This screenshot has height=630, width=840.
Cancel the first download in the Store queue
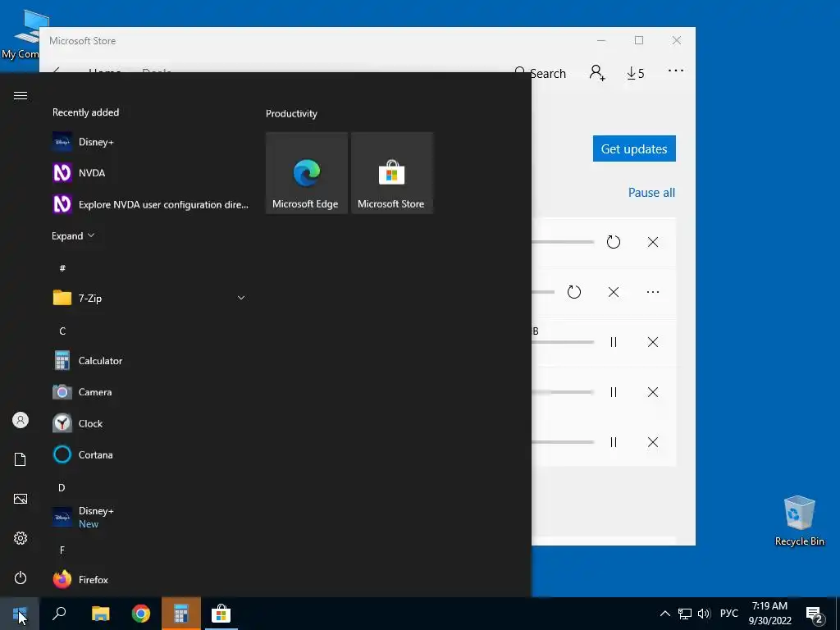652,242
